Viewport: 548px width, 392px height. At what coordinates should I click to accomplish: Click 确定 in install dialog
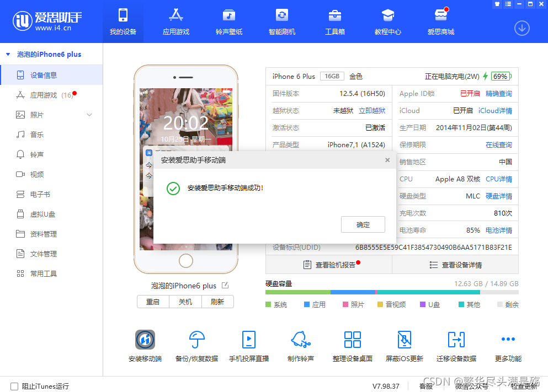coord(363,224)
